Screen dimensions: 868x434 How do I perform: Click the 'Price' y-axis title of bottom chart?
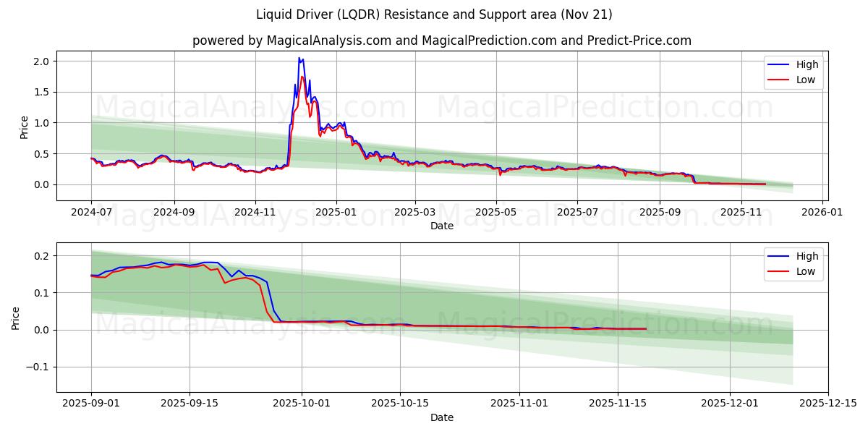pyautogui.click(x=16, y=318)
